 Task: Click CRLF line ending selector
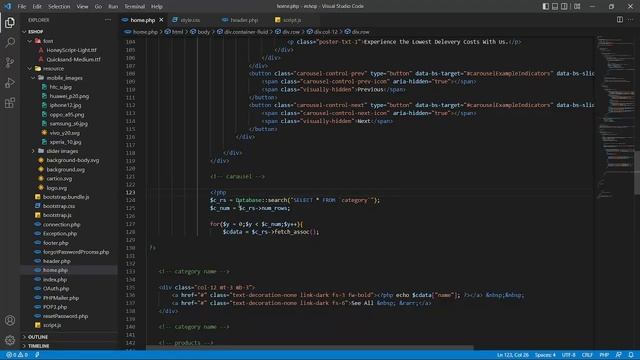[587, 355]
